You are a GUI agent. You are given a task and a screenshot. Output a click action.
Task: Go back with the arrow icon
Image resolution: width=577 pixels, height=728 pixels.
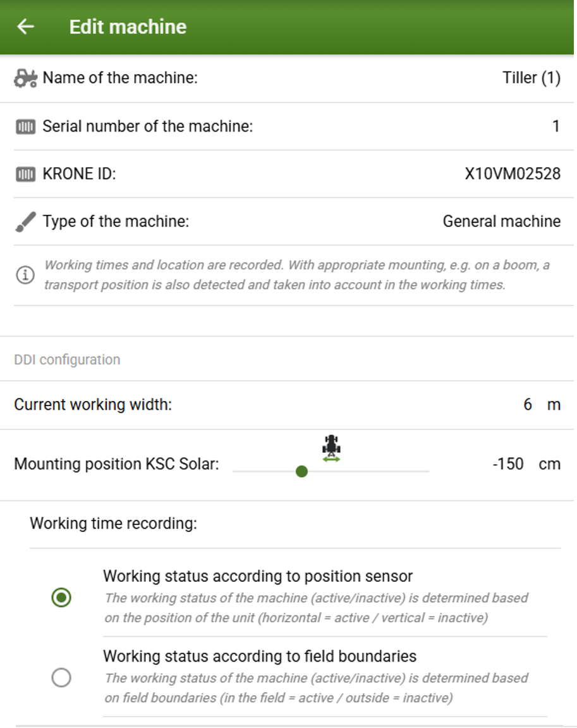(x=25, y=27)
